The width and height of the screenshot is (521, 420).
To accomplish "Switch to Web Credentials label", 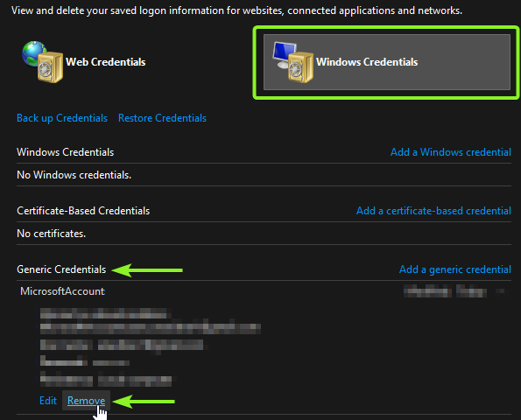I will pos(106,62).
